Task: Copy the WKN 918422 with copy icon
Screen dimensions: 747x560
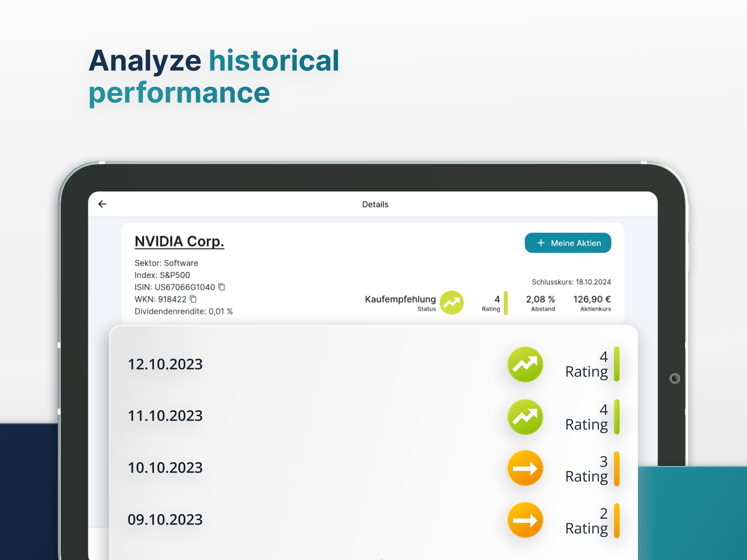Action: (x=193, y=299)
